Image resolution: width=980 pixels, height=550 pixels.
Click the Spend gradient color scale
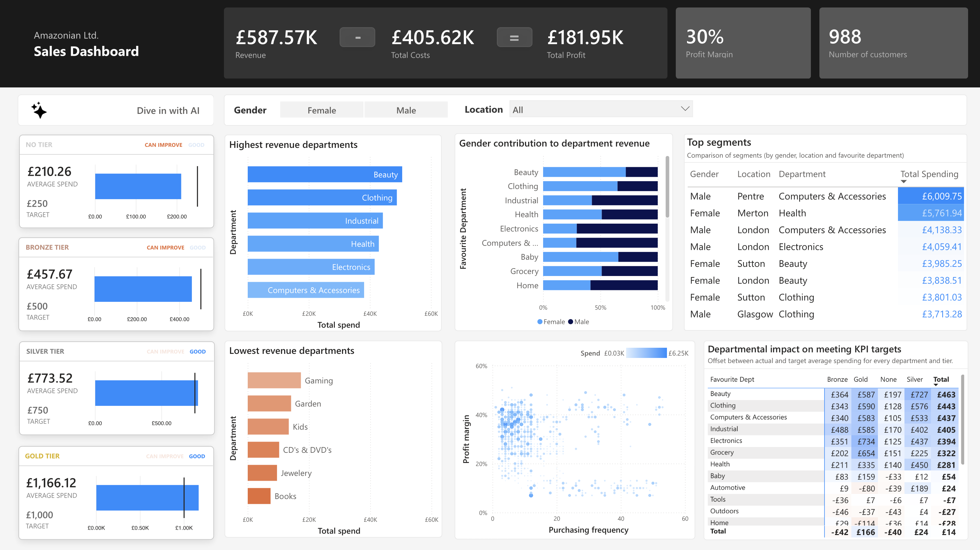646,353
